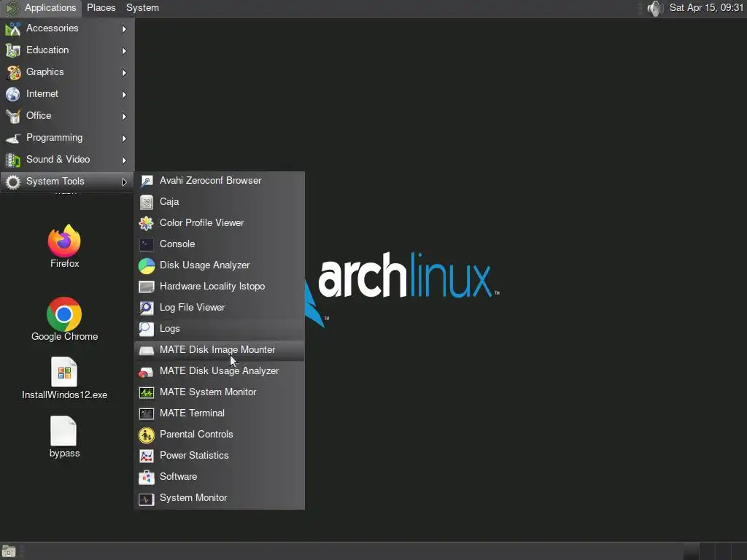
Task: Select the Office menu category
Action: 67,116
